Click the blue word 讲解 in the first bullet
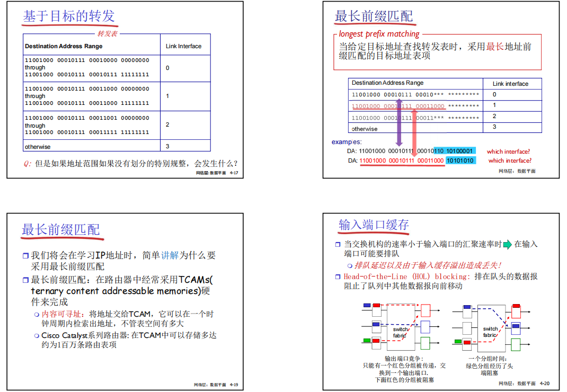Screen dimensions: 567x392 point(170,255)
